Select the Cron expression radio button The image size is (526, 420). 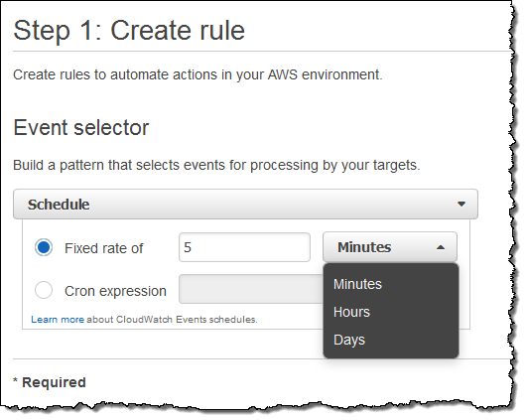[44, 290]
